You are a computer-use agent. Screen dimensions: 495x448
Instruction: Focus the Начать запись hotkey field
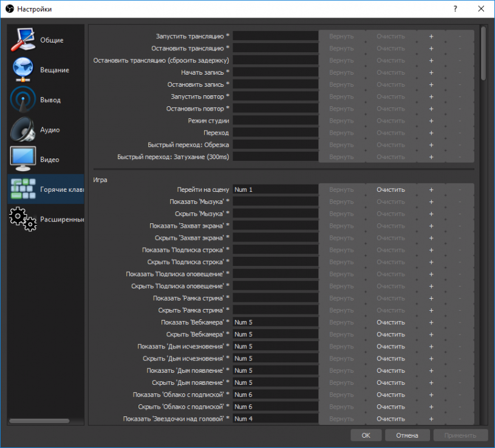[x=275, y=72]
